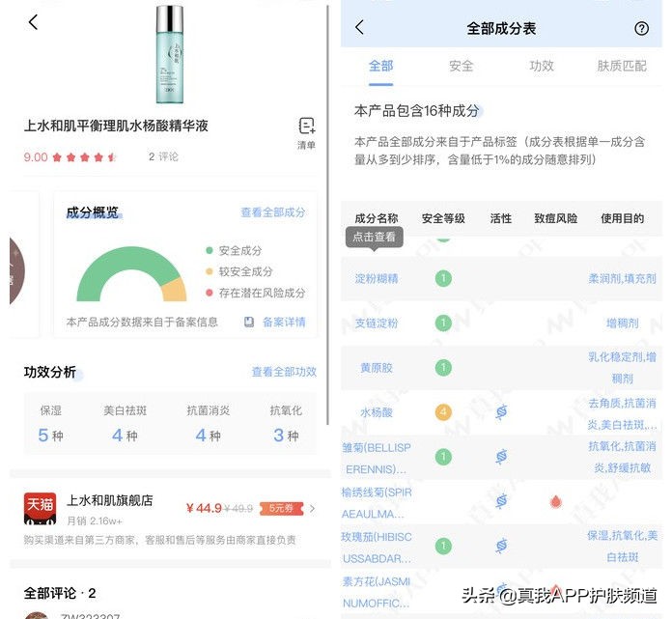Image resolution: width=672 pixels, height=619 pixels.
Task: Click the 存在潜在风险成分 red legend dot
Action: [x=210, y=293]
